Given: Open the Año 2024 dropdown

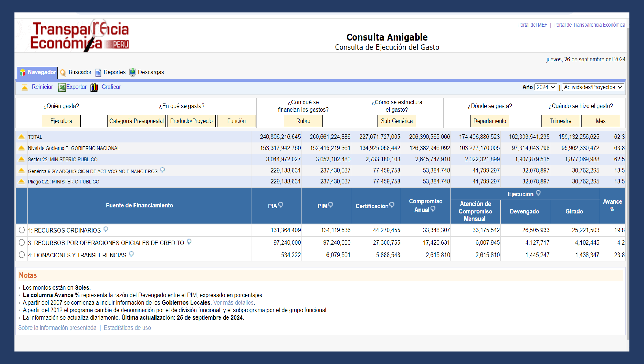Looking at the screenshot, I should (x=546, y=87).
